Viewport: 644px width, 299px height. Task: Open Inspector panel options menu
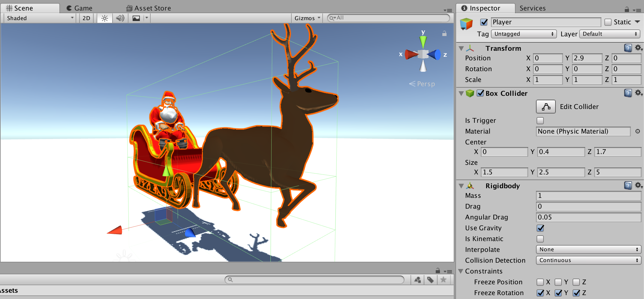click(x=637, y=10)
